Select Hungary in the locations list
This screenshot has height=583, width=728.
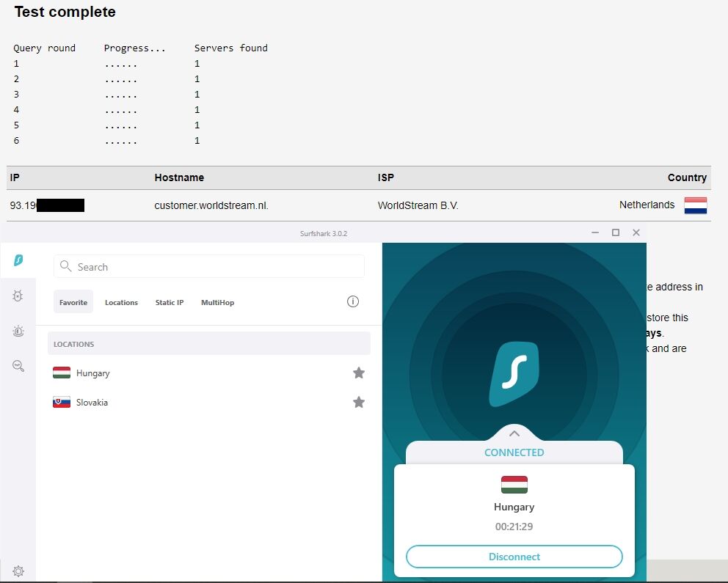click(x=209, y=373)
